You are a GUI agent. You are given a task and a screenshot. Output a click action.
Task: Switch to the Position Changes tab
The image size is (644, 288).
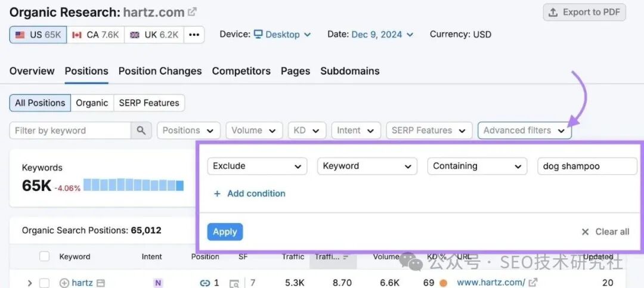[160, 71]
